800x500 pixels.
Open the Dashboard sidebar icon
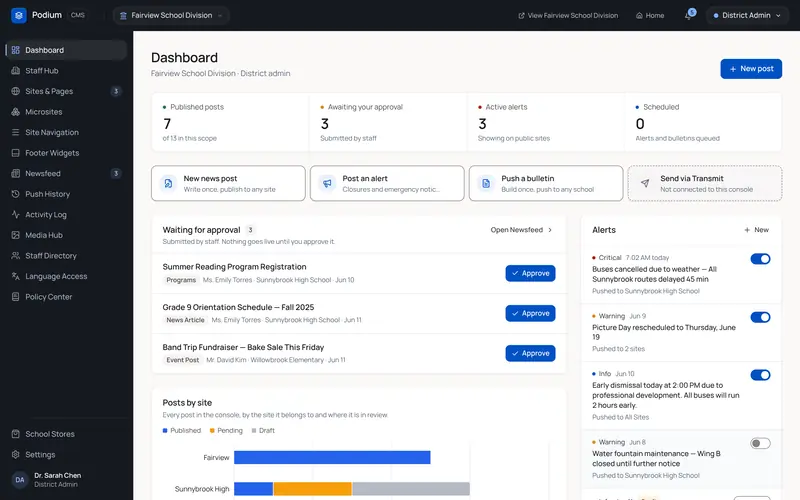coord(16,50)
